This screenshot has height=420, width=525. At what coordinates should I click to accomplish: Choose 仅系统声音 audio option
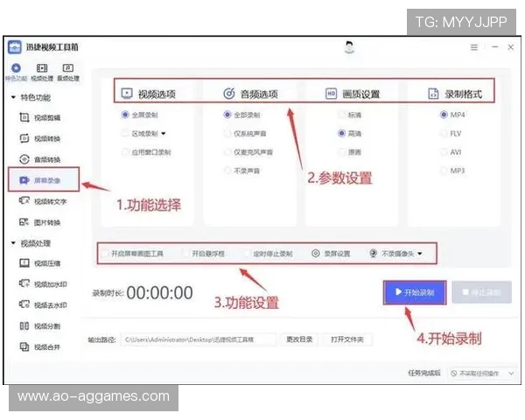(x=228, y=134)
